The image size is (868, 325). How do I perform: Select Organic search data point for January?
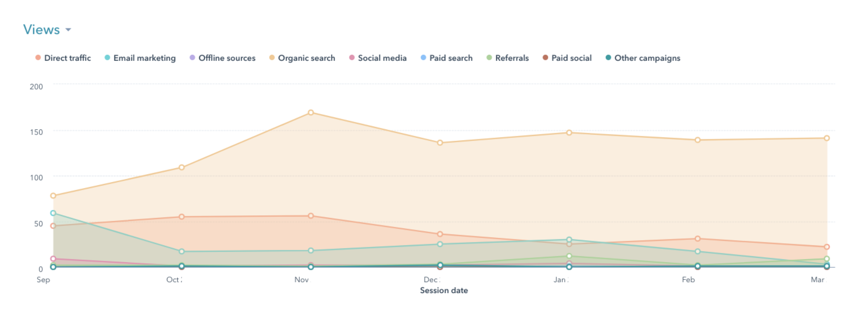[569, 133]
